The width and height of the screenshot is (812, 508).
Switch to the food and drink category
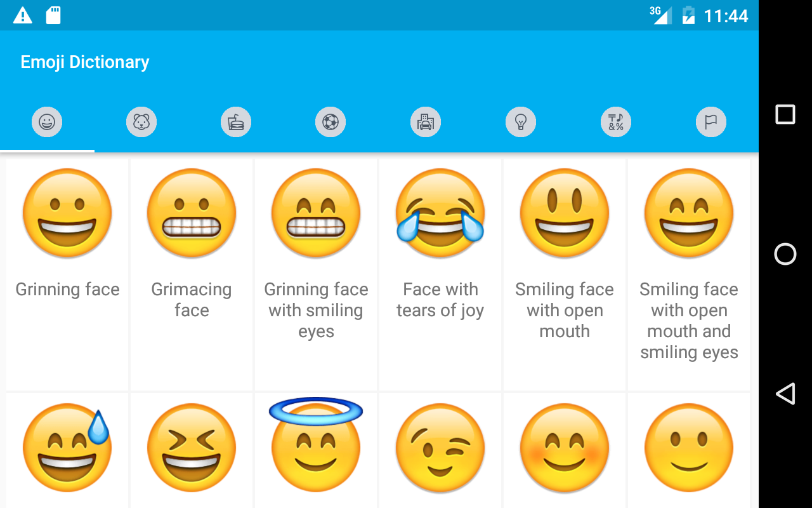[x=236, y=121]
